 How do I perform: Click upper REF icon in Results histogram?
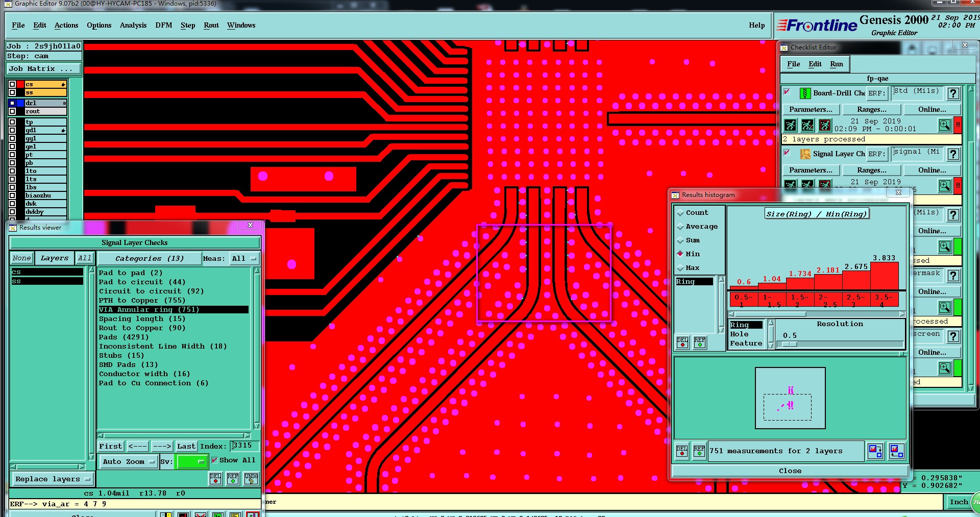point(700,342)
